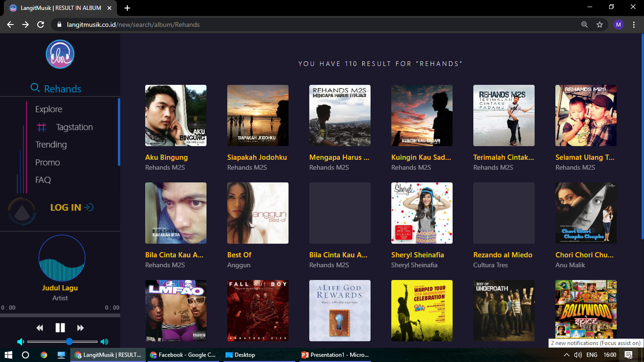The height and width of the screenshot is (362, 644).
Task: Reload the page with refresh icon
Action: click(41, 25)
